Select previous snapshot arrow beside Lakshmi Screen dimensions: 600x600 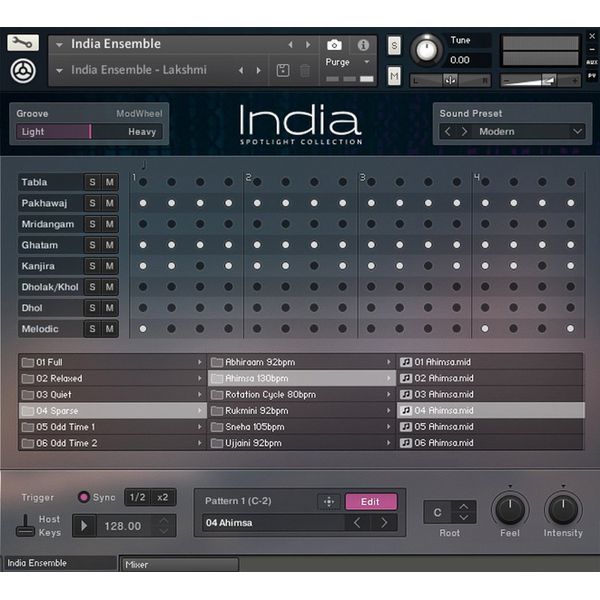click(x=241, y=70)
